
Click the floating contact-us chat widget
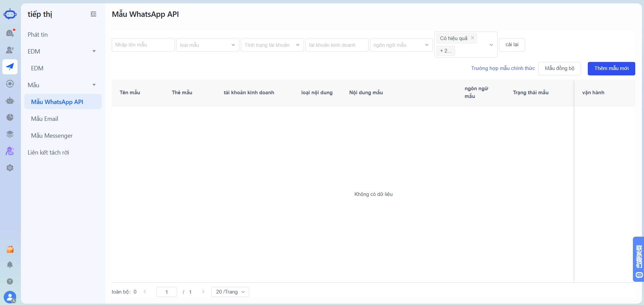tap(639, 259)
